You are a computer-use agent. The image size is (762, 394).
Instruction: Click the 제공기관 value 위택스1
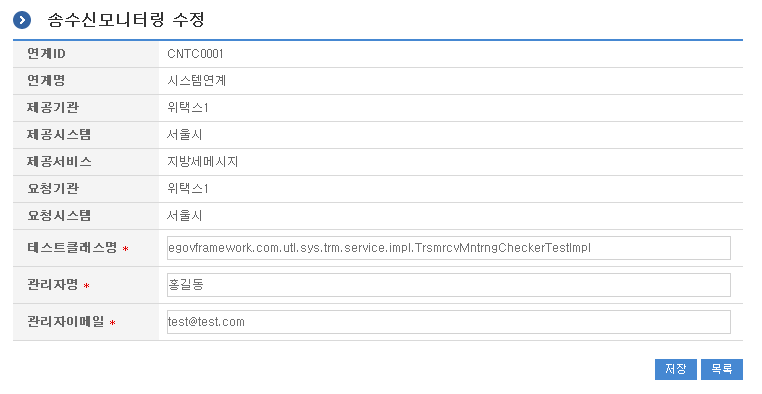tap(188, 107)
